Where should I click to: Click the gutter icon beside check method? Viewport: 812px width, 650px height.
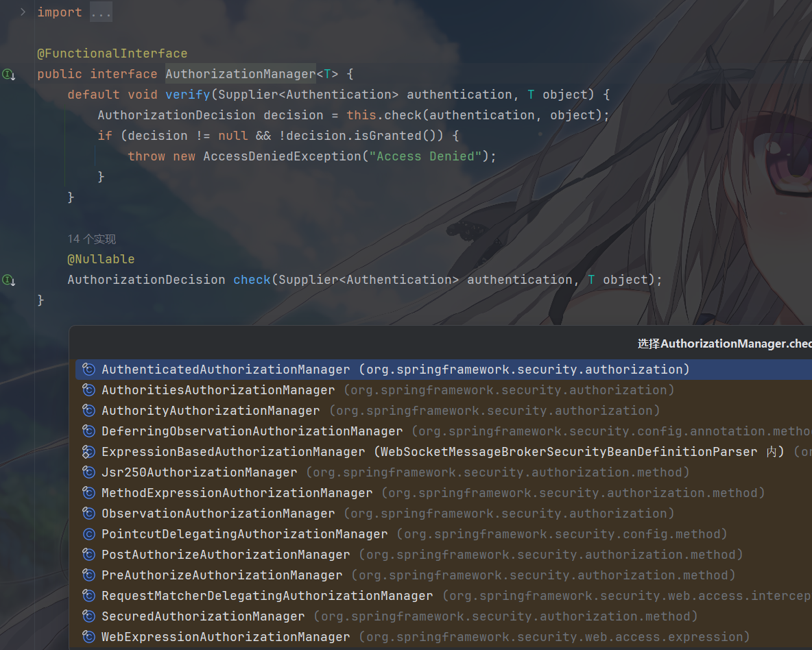click(x=8, y=280)
